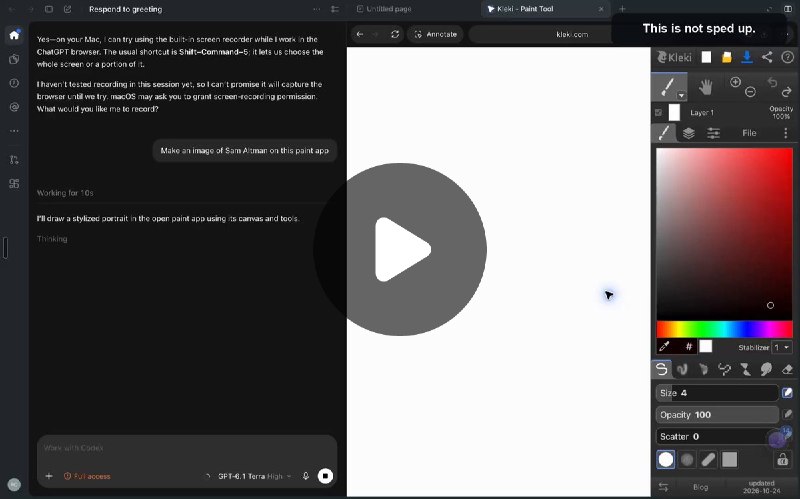Open the @ mentions icon in the sidebar
Image resolution: width=800 pixels, height=499 pixels.
(x=14, y=107)
